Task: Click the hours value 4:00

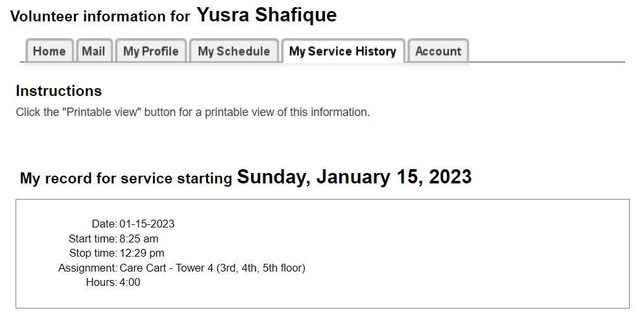Action: pyautogui.click(x=130, y=282)
